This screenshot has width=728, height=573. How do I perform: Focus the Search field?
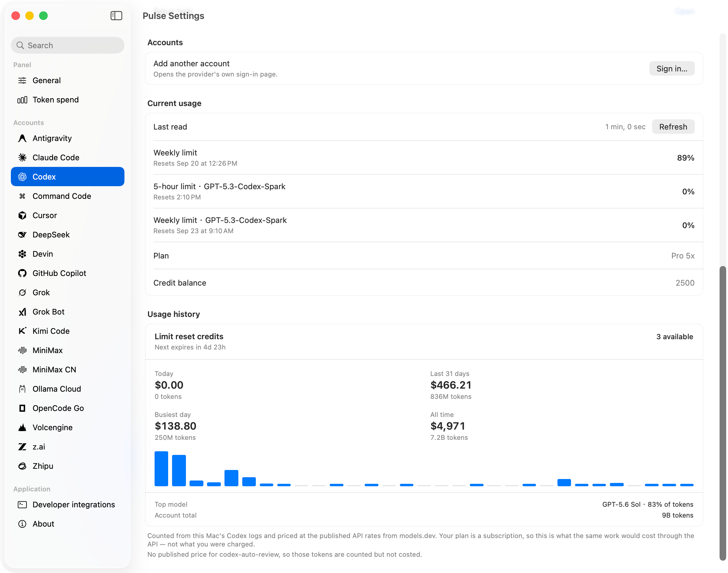[67, 45]
